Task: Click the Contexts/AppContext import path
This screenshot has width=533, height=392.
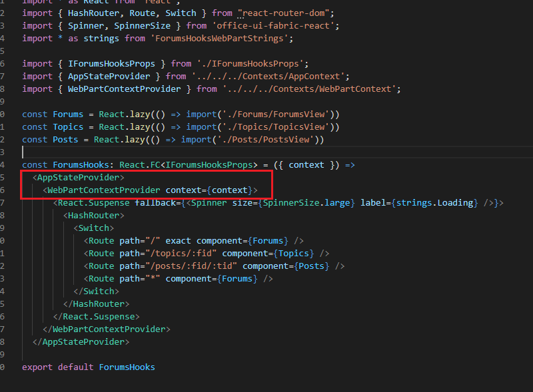Action: (278, 76)
